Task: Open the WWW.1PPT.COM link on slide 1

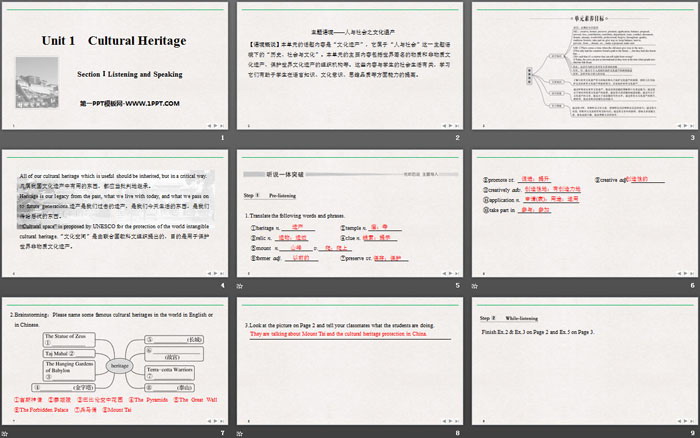Action: [130, 103]
